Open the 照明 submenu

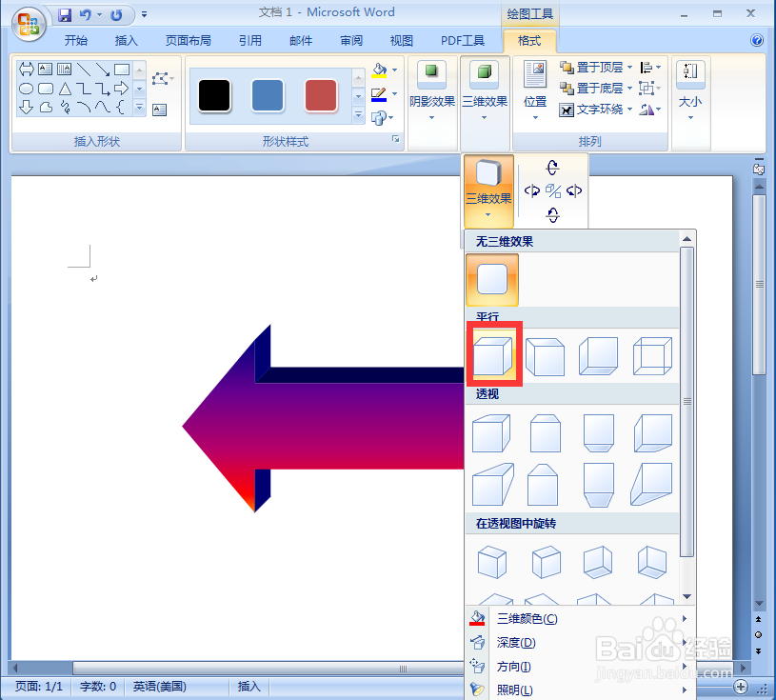[x=580, y=690]
